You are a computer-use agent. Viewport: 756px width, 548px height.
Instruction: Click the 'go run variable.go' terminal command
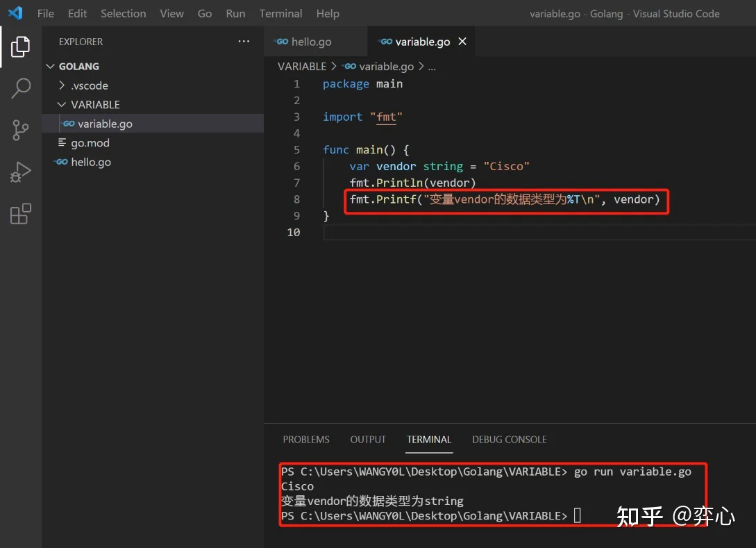pyautogui.click(x=632, y=472)
